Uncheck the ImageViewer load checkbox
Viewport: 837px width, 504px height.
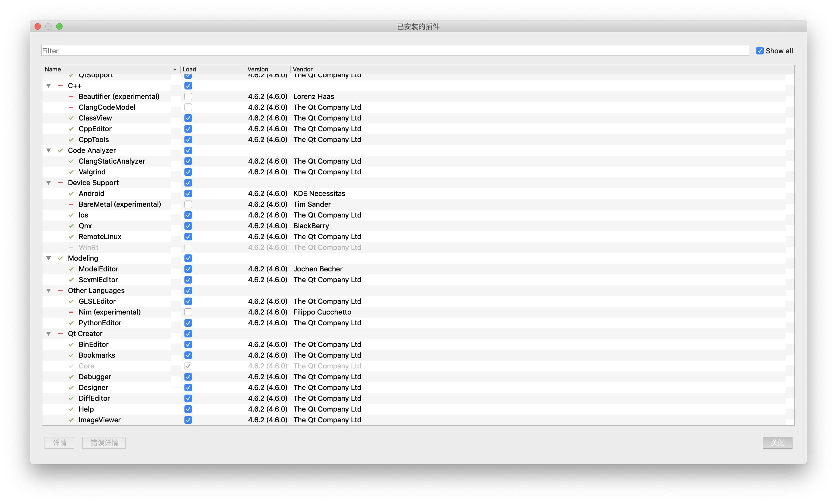point(188,420)
